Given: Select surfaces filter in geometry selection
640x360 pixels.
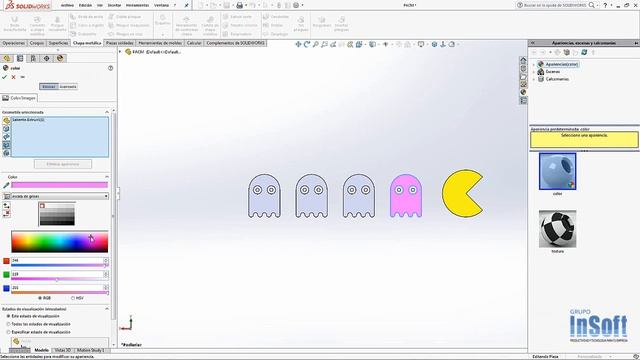Looking at the screenshot, I should pyautogui.click(x=6, y=137).
